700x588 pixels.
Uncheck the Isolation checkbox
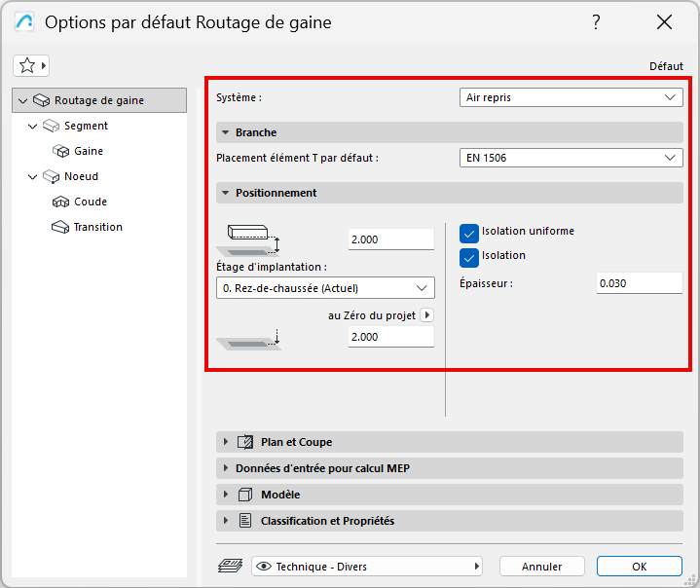(x=469, y=256)
